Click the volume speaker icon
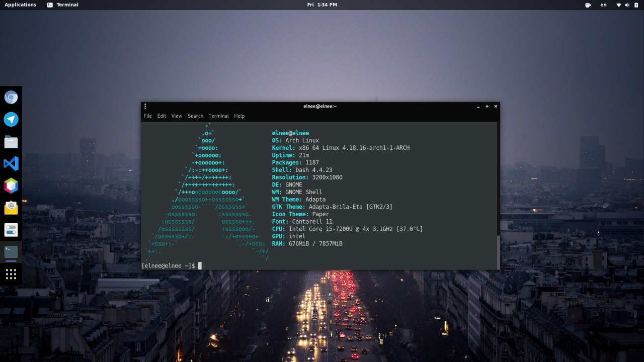 pyautogui.click(x=627, y=5)
